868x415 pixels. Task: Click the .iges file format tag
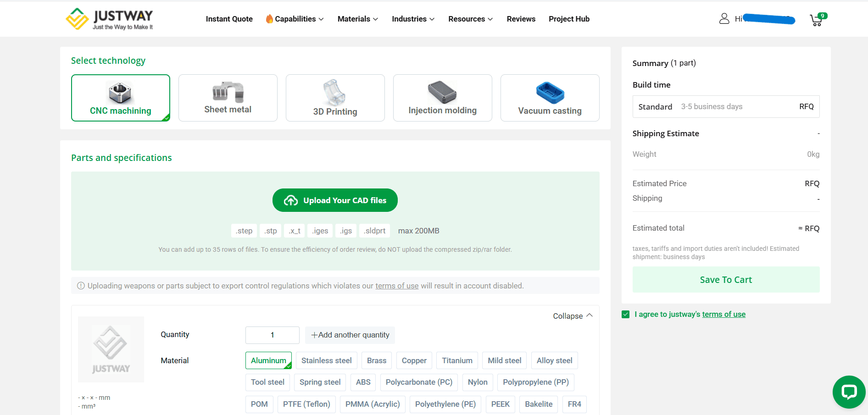pyautogui.click(x=320, y=231)
